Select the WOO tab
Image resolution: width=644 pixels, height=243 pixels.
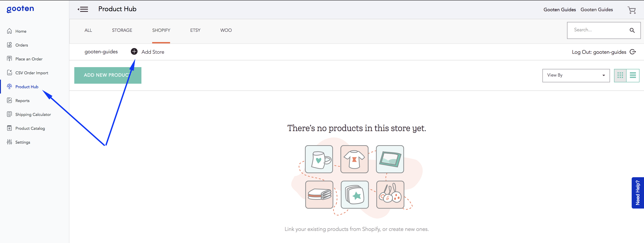(226, 30)
